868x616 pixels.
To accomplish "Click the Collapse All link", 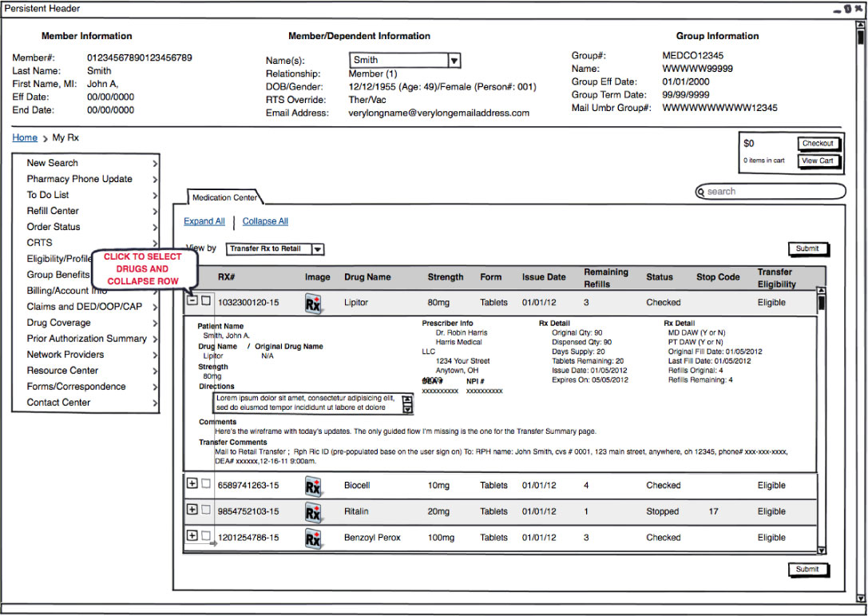I will (265, 221).
